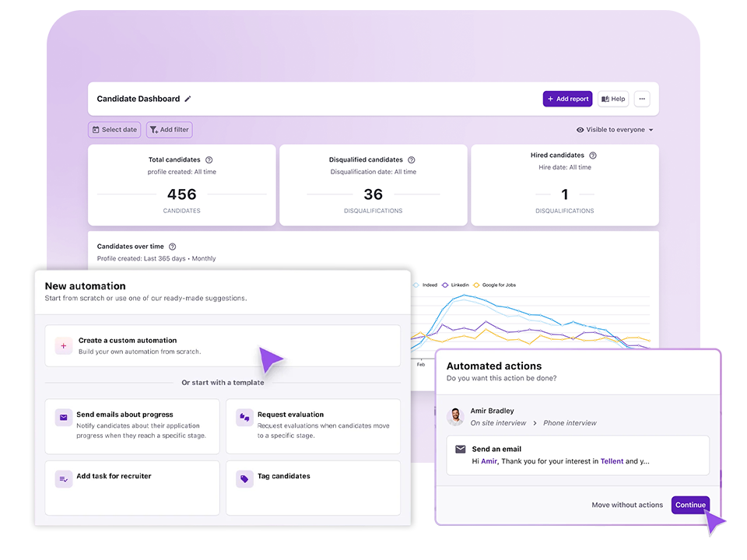Click the envelope icon in Send an email

pyautogui.click(x=461, y=449)
